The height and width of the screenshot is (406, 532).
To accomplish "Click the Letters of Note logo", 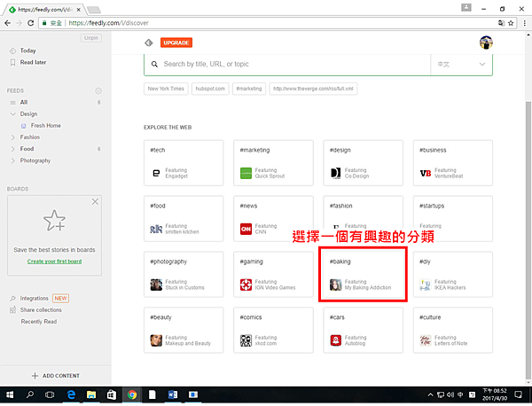I will (x=425, y=340).
